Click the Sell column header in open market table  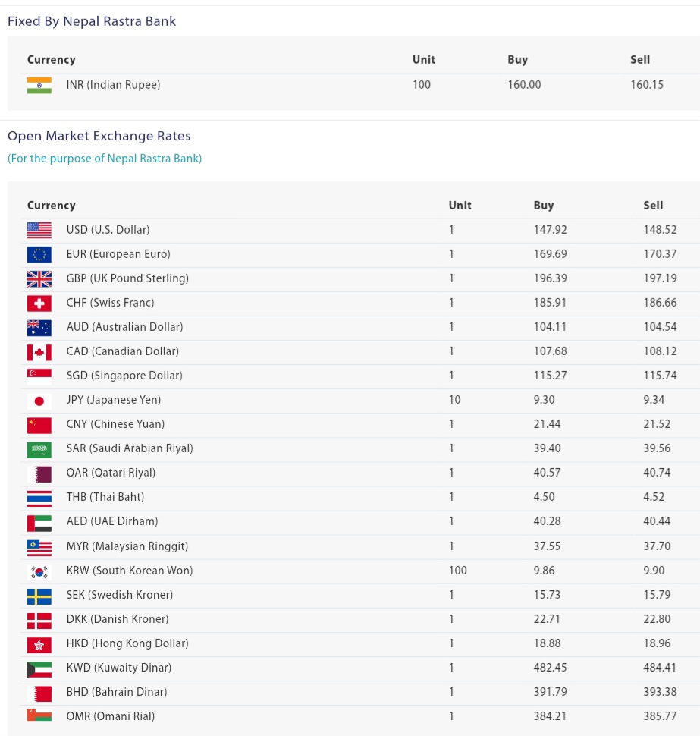tap(653, 206)
